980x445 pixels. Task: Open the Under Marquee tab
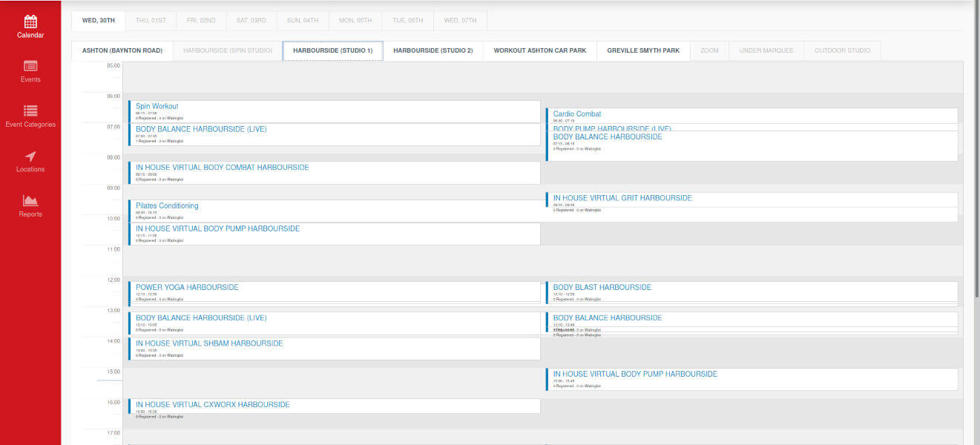click(x=766, y=51)
